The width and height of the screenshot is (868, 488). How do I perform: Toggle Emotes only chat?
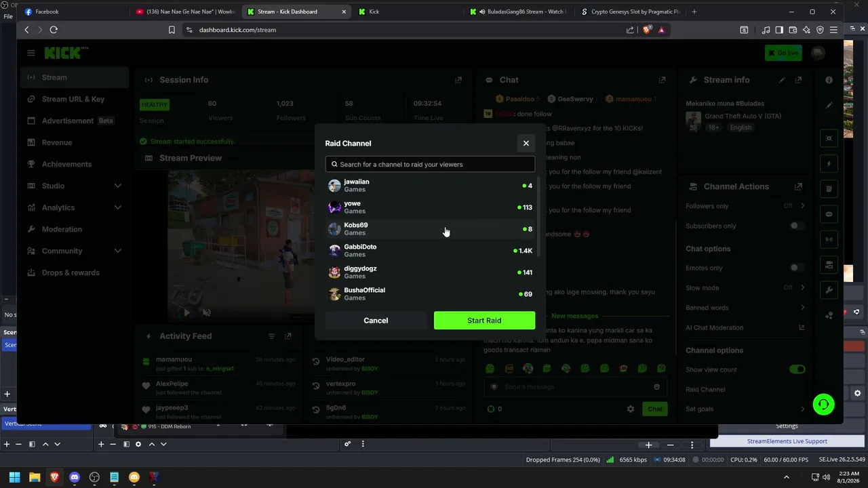coord(797,268)
